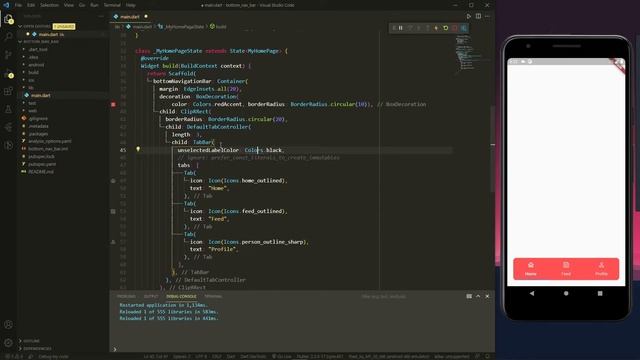Tap the Profile tab in emulator app
The width and height of the screenshot is (640, 360).
601,269
